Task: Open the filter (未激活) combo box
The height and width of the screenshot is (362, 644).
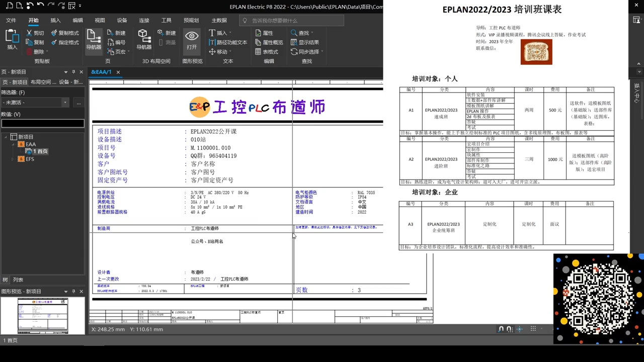Action: (x=35, y=103)
